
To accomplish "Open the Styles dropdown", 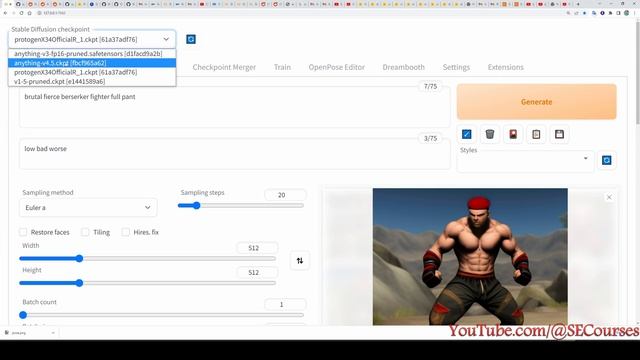I will coord(525,160).
